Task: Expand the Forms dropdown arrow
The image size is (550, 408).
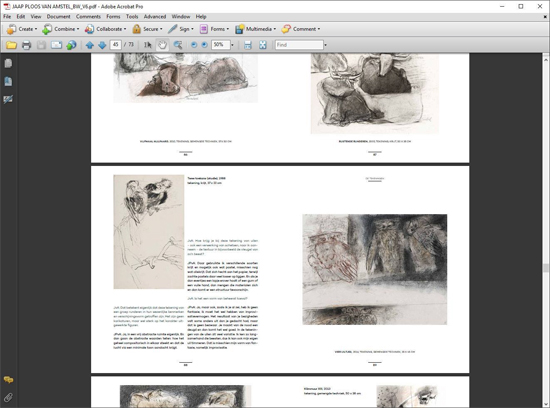Action: pos(228,29)
